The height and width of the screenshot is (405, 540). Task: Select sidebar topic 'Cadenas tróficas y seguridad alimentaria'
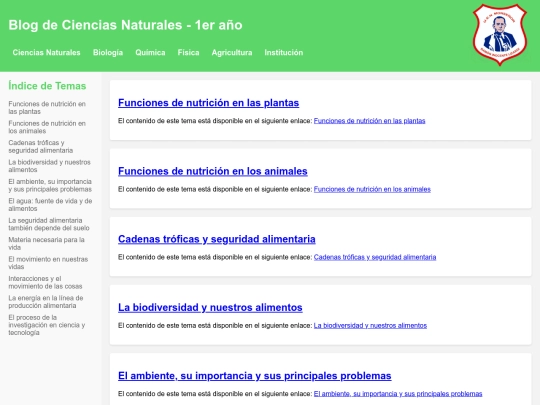click(x=41, y=146)
